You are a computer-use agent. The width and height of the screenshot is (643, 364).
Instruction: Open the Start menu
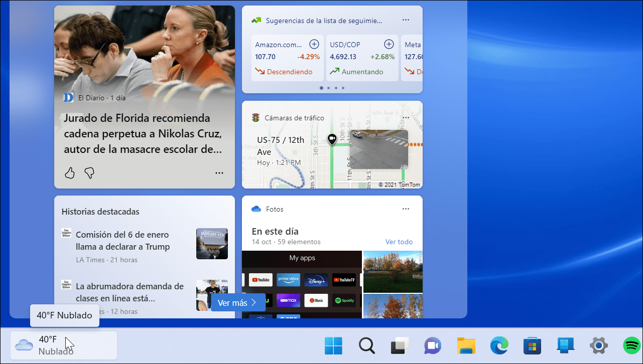coord(333,345)
